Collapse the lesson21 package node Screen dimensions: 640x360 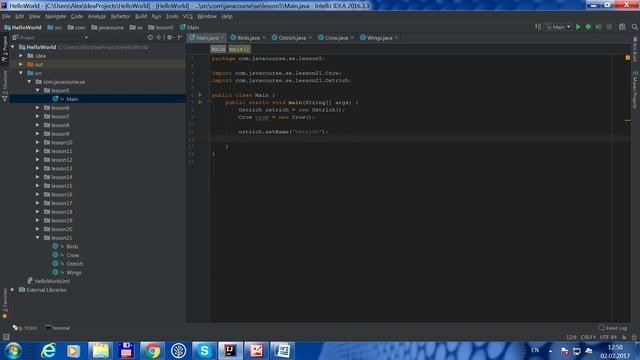[x=38, y=238]
